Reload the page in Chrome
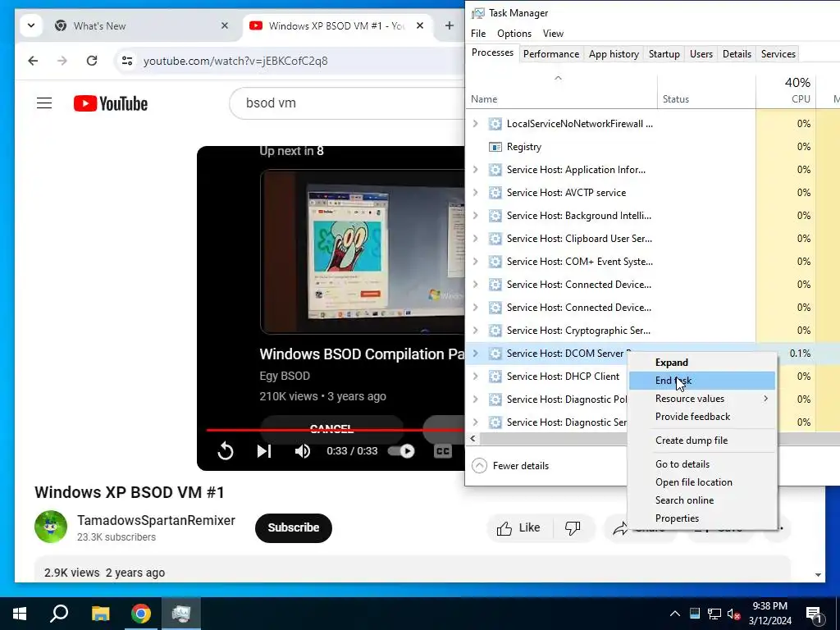The image size is (840, 630). tap(92, 61)
